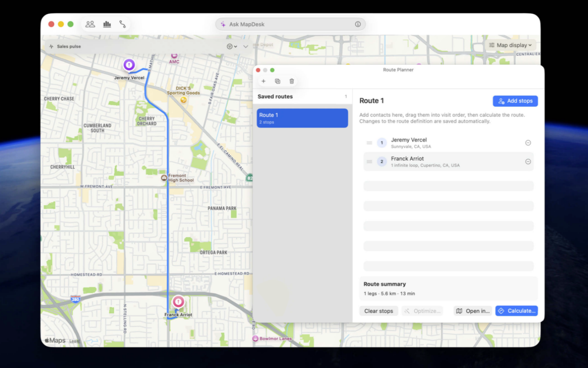Select the Jeremy Vercel purple map pin
Screen dimensions: 588x368
pos(129,65)
